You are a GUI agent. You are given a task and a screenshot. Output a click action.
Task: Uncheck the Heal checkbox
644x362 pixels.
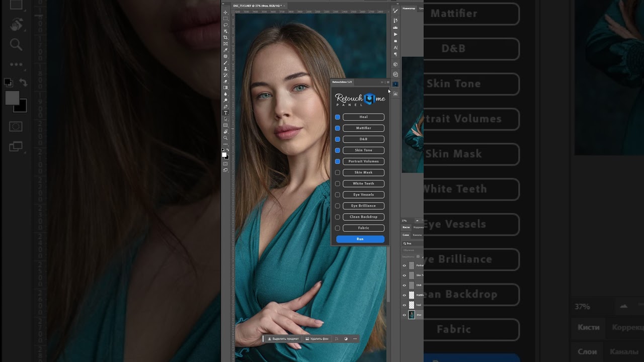338,117
